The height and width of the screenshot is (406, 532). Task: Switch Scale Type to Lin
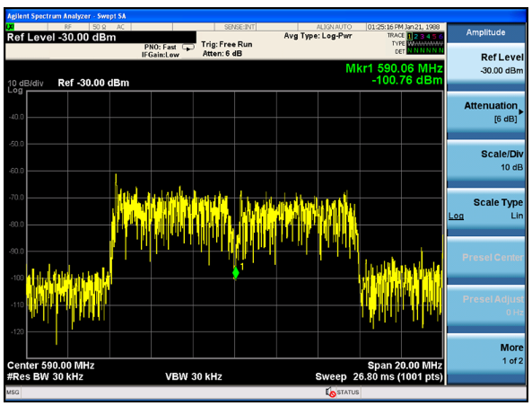tap(517, 216)
